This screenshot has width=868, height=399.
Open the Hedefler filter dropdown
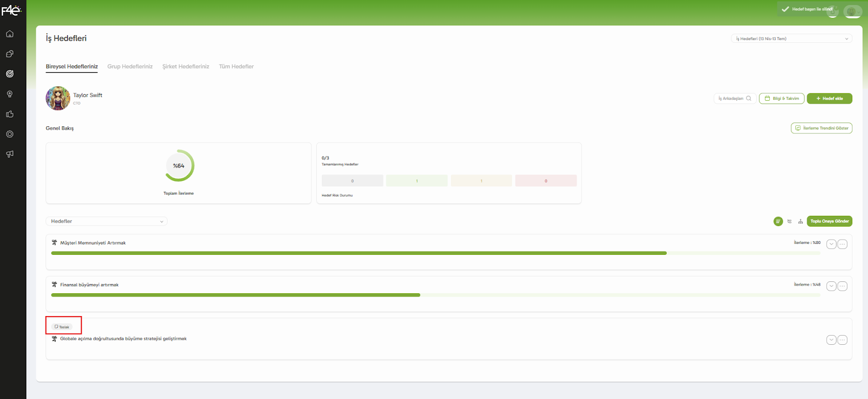106,221
